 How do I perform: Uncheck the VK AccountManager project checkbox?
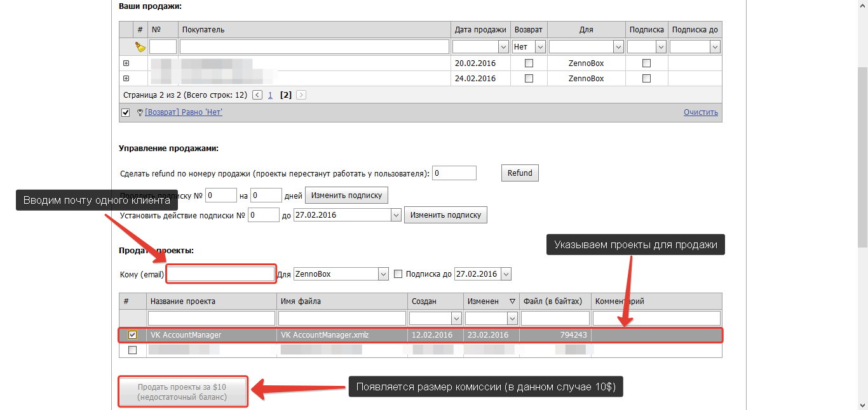pos(132,334)
